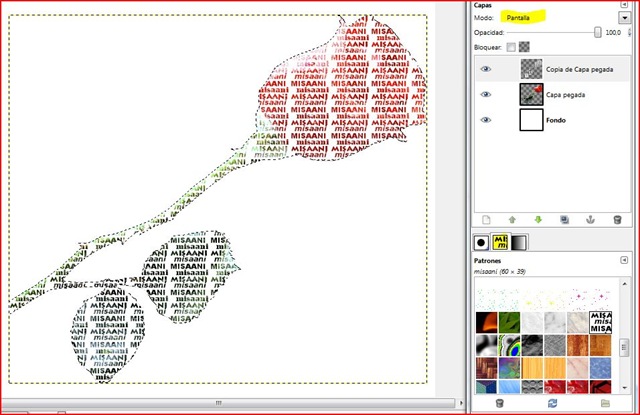
Task: Click the 'Patrones' panel title
Action: [487, 260]
